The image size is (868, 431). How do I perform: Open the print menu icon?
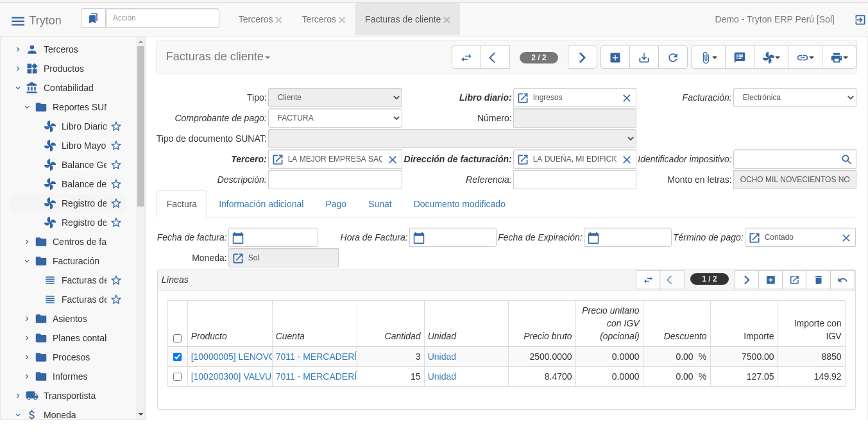(x=838, y=58)
